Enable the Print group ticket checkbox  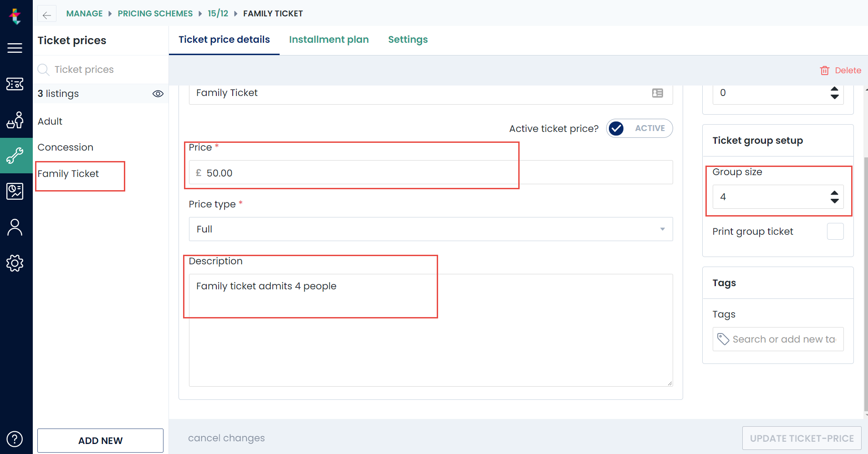[x=835, y=232]
